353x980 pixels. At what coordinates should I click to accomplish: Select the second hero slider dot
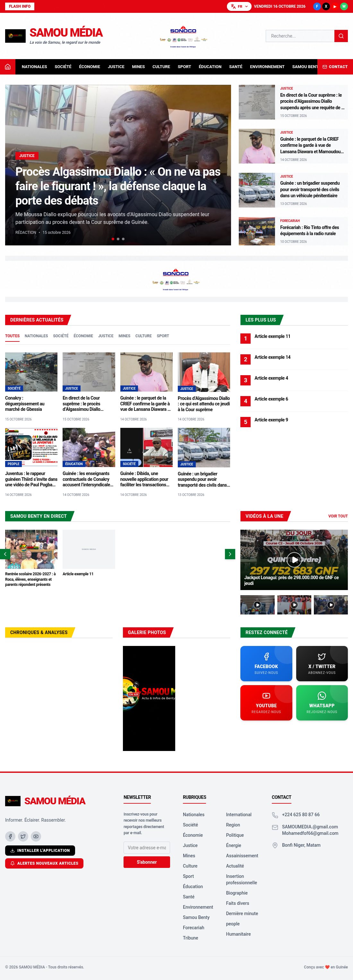pos(118,239)
